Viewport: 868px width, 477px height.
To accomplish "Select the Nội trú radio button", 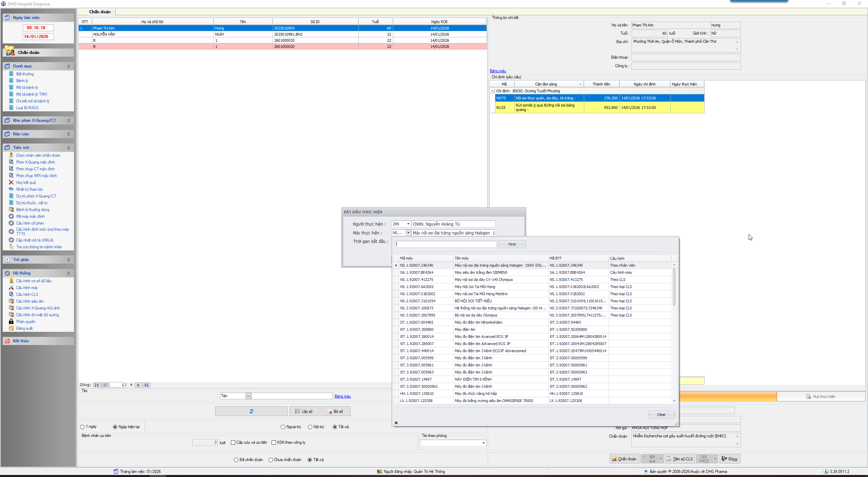I will (x=310, y=427).
